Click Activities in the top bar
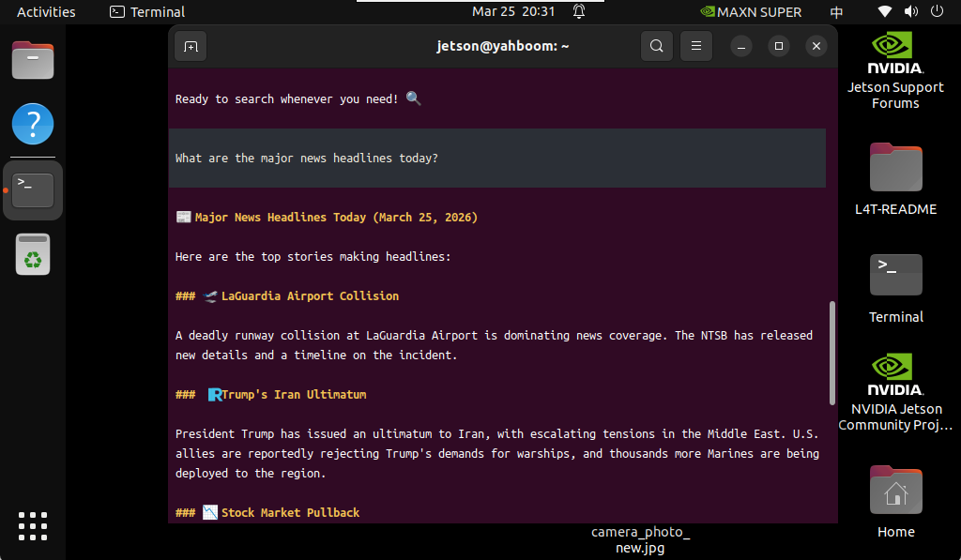This screenshot has height=560, width=961. tap(46, 11)
